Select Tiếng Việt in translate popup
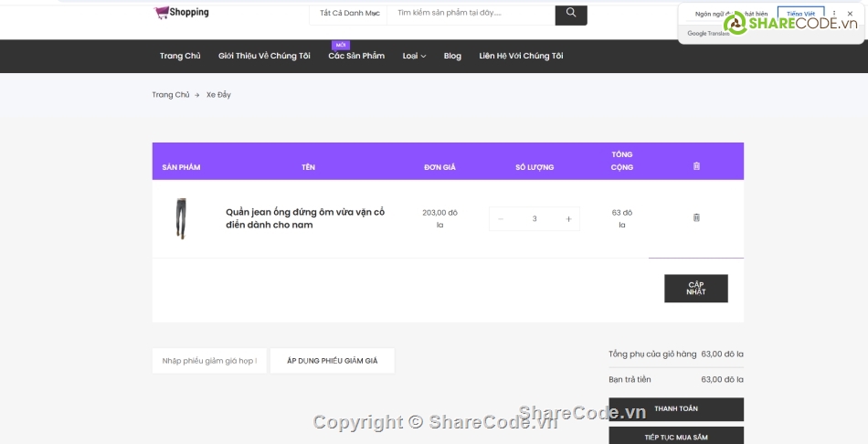Viewport: 868px width, 444px height. 800,14
